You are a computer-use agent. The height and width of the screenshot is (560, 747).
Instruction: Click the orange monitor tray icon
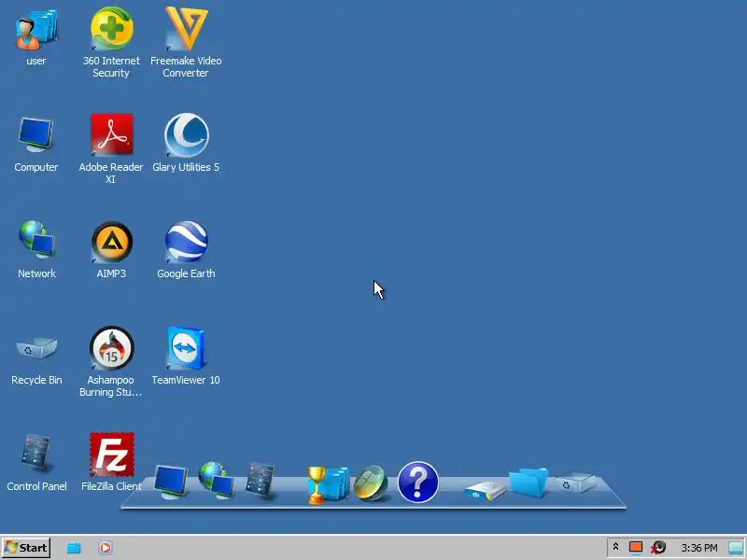pyautogui.click(x=636, y=548)
